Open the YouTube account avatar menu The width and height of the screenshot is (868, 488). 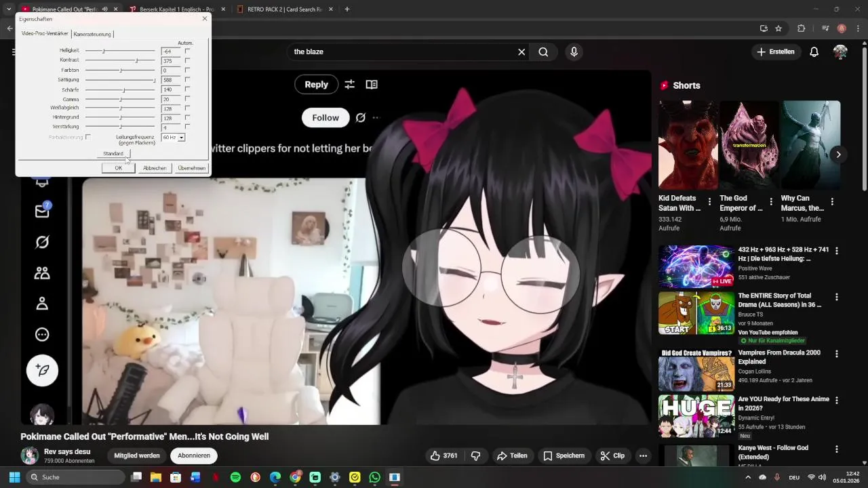pyautogui.click(x=840, y=52)
